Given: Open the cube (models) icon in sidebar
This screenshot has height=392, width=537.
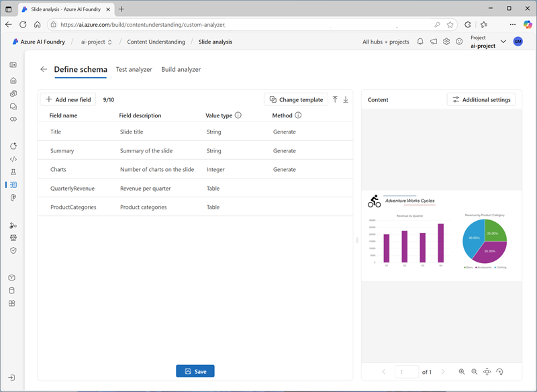Looking at the screenshot, I should (11, 278).
